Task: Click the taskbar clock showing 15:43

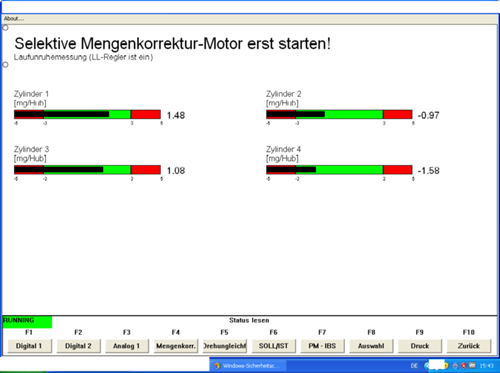Action: pyautogui.click(x=487, y=366)
